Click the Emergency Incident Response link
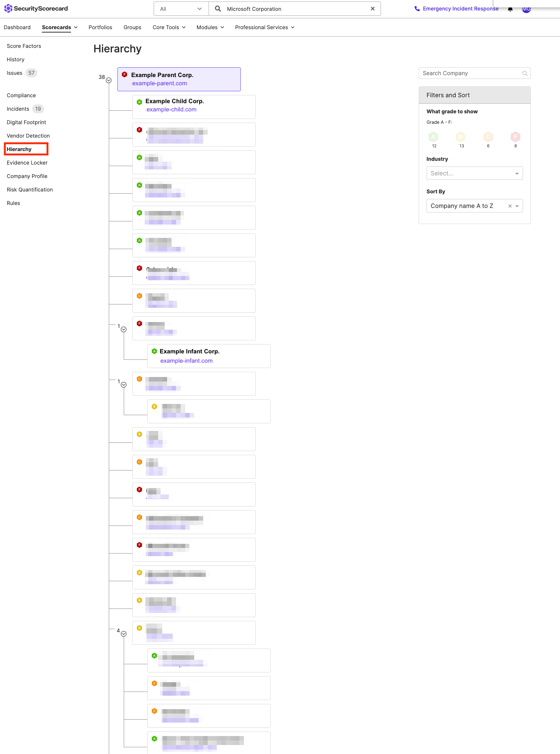The image size is (560, 754). (x=461, y=9)
